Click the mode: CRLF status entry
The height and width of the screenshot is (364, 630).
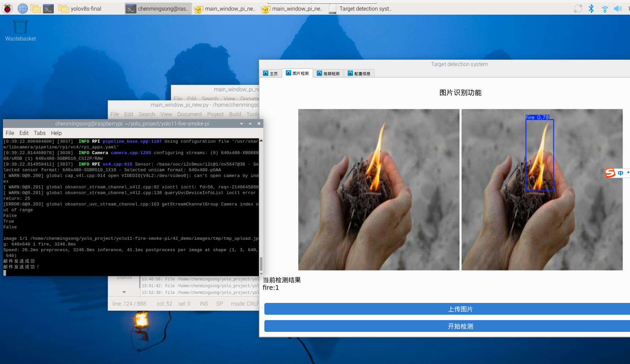coord(245,304)
